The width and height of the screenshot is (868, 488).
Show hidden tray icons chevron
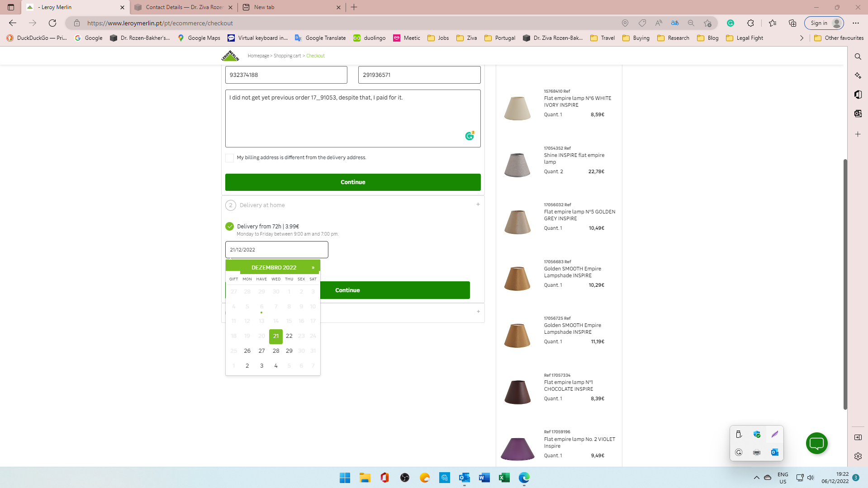tap(756, 478)
